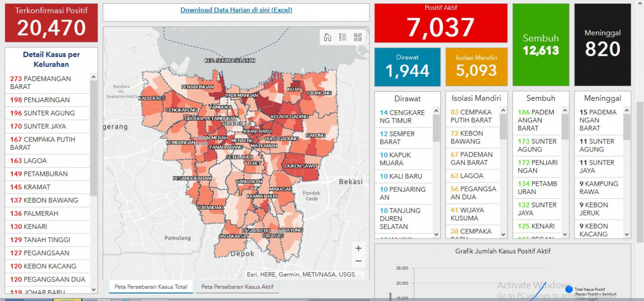The width and height of the screenshot is (644, 301).
Task: Click scrollbar thumb of Detail Kasus per Kelurahan list
Action: [x=93, y=138]
